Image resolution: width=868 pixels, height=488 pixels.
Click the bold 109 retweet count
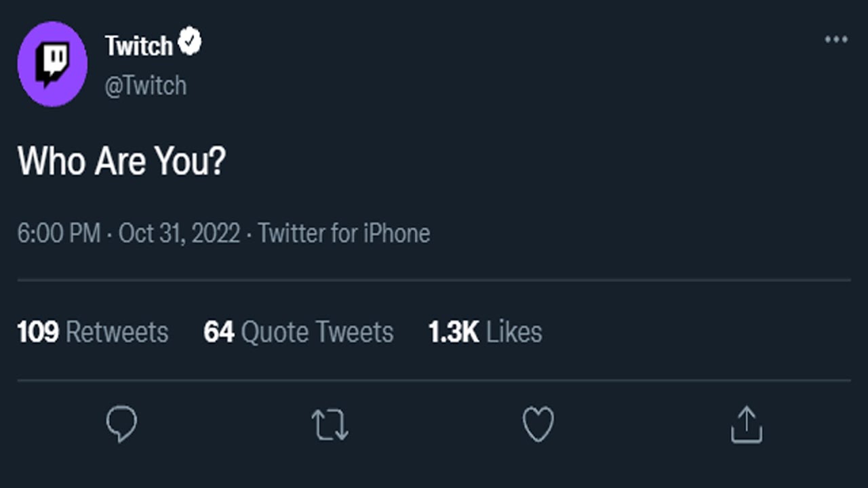(38, 332)
